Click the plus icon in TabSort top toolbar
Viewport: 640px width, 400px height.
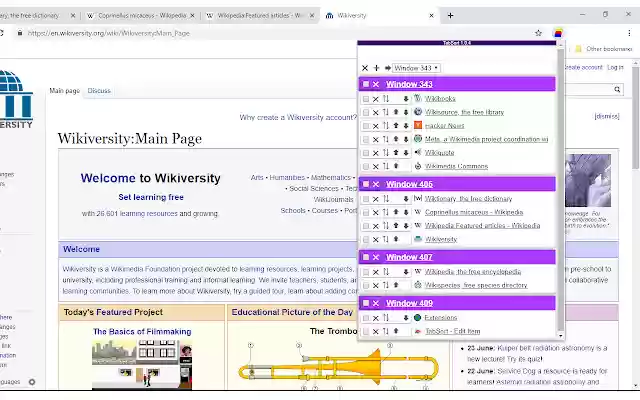(376, 68)
